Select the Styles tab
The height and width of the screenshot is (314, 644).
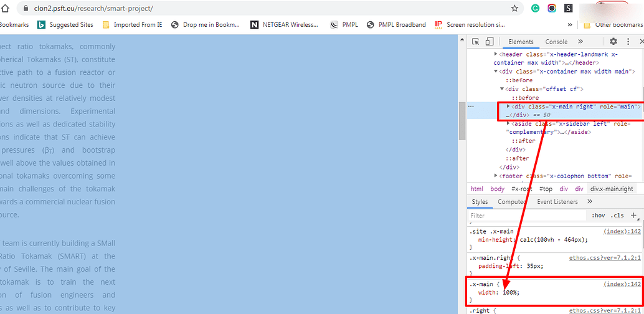(480, 202)
